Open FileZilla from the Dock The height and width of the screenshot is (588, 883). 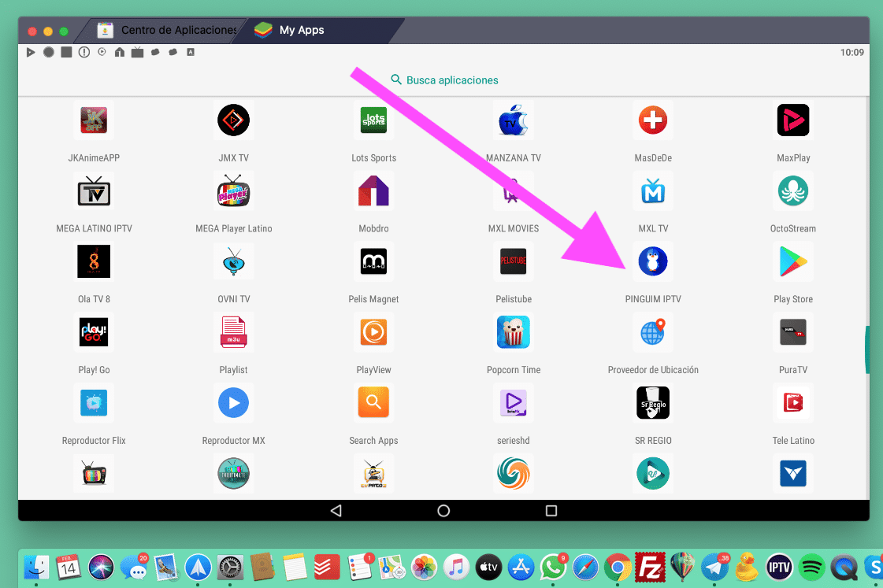click(x=651, y=567)
